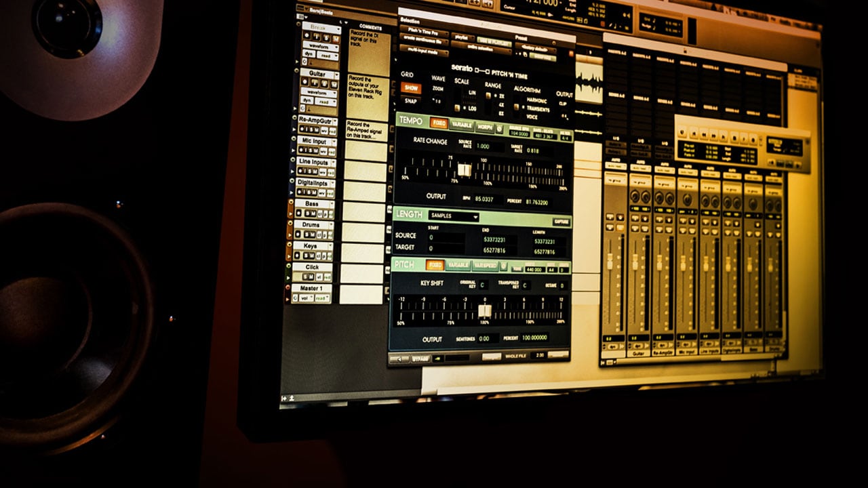Open the multi-input mode dropdown
The height and width of the screenshot is (488, 868).
[425, 50]
